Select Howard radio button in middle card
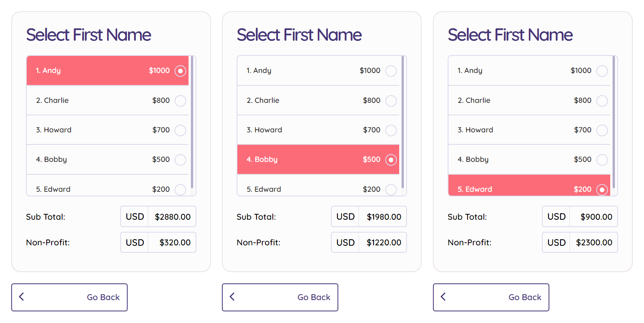This screenshot has width=644, height=323. tap(391, 130)
